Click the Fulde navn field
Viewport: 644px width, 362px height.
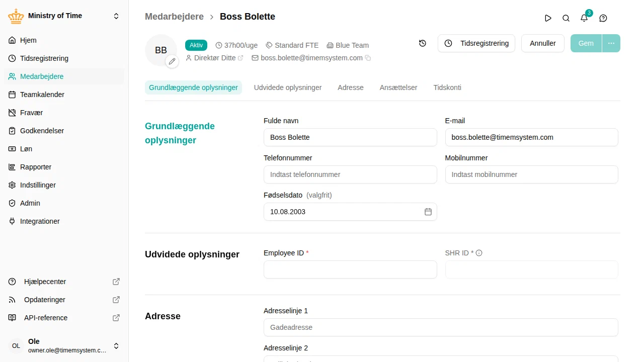(x=350, y=137)
